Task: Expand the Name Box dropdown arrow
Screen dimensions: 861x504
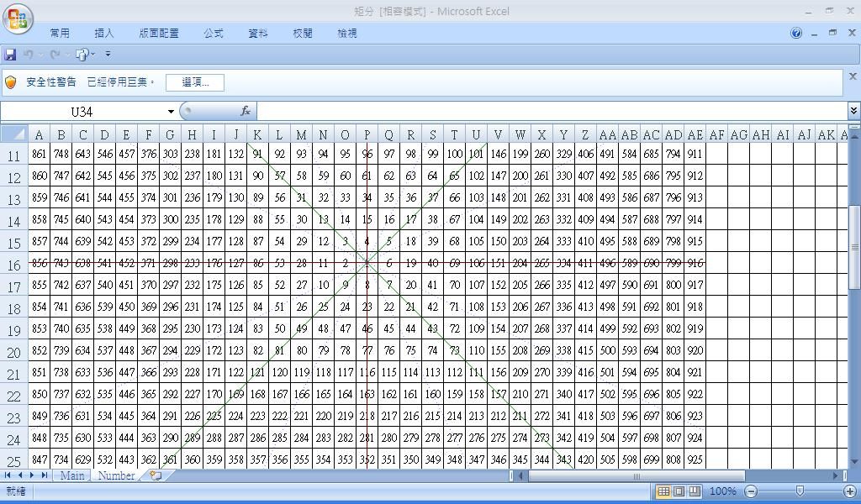Action: pos(171,112)
